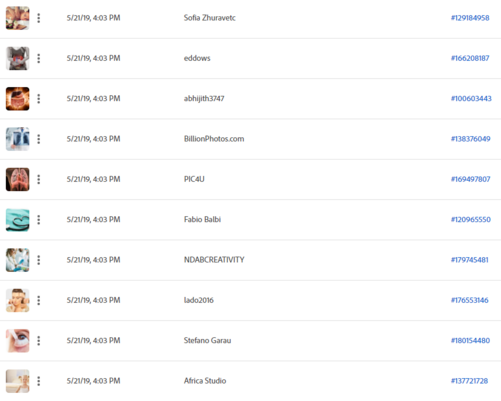Image resolution: width=501 pixels, height=401 pixels.
Task: Open asset ID #100603443
Action: coord(471,99)
